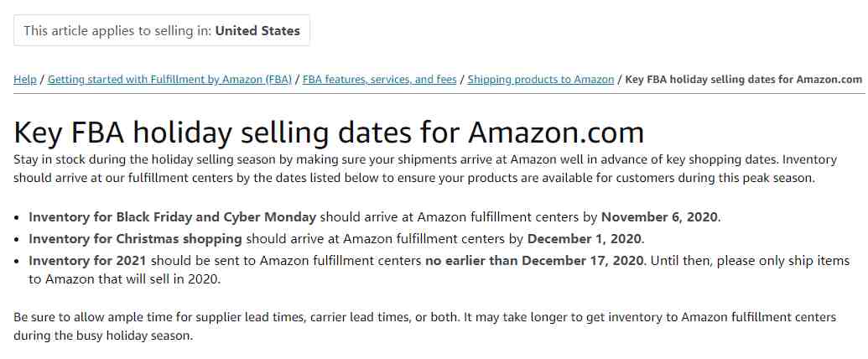Click 'Inventory for Christmas shopping' bold text

point(135,239)
